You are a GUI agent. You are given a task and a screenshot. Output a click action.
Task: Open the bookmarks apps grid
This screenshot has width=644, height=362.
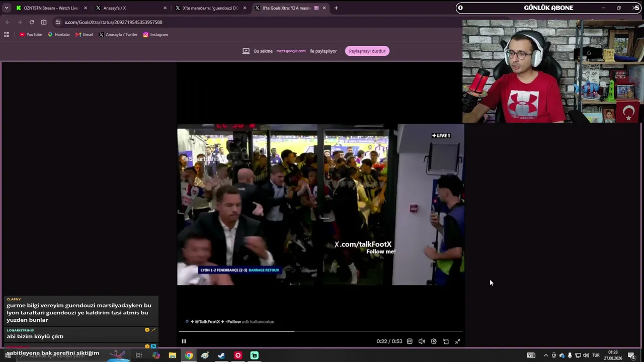tap(7, 35)
